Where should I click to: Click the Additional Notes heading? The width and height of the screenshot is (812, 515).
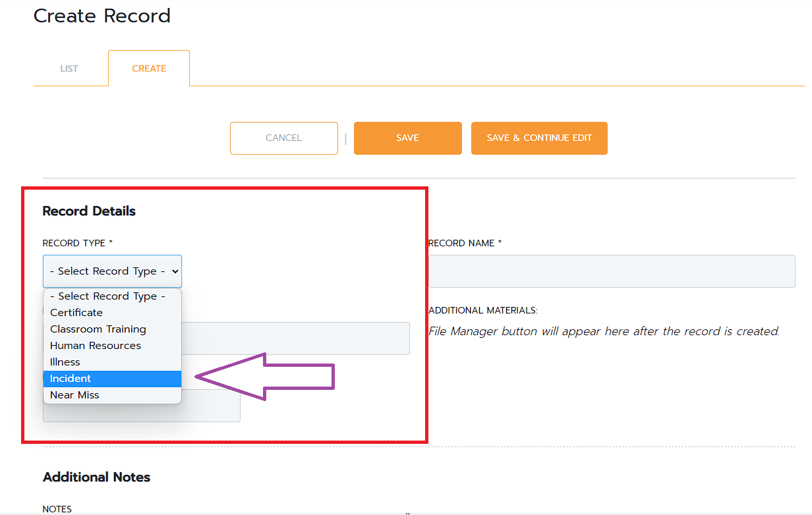pos(96,477)
